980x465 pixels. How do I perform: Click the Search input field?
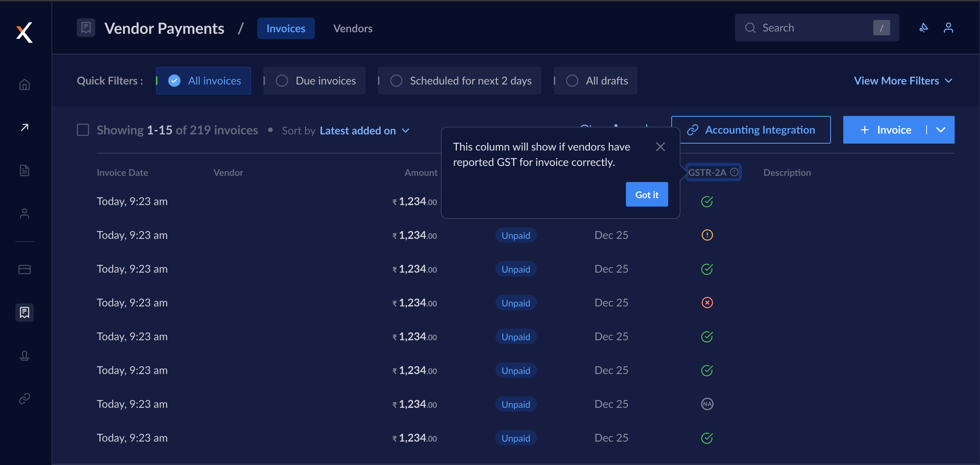click(814, 28)
